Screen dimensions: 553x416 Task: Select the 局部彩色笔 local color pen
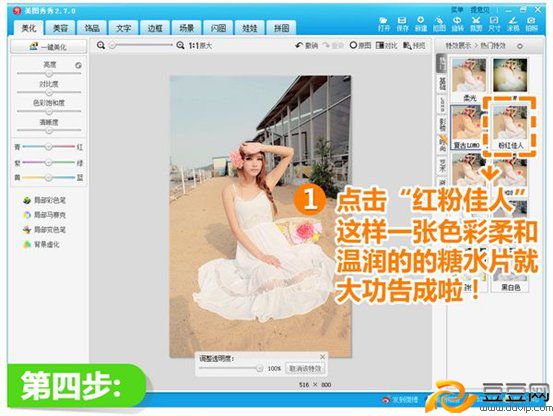44,201
